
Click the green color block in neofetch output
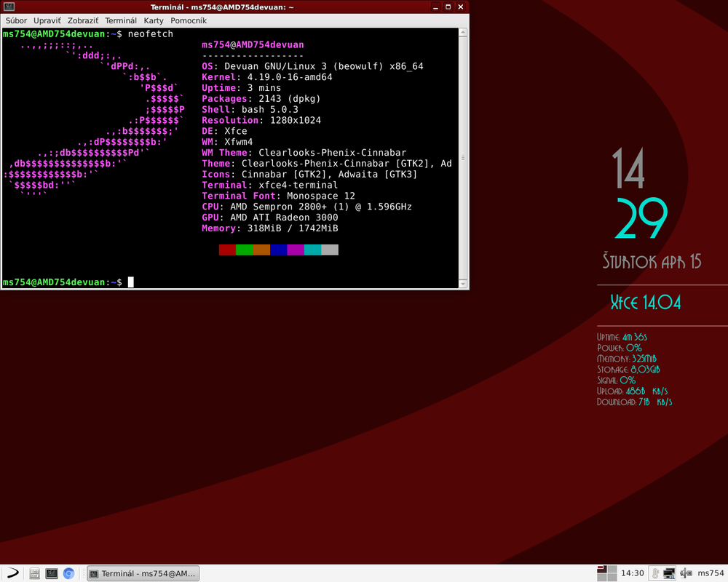point(244,250)
